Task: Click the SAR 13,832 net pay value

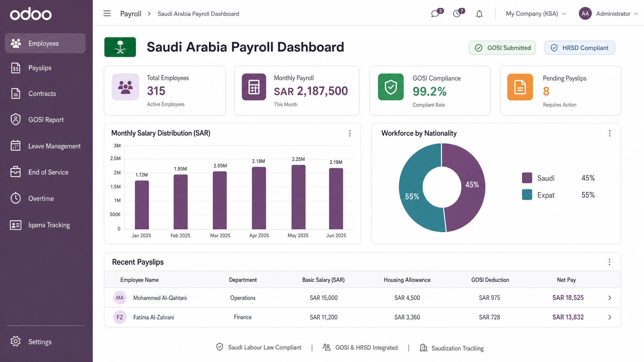Action: point(568,317)
